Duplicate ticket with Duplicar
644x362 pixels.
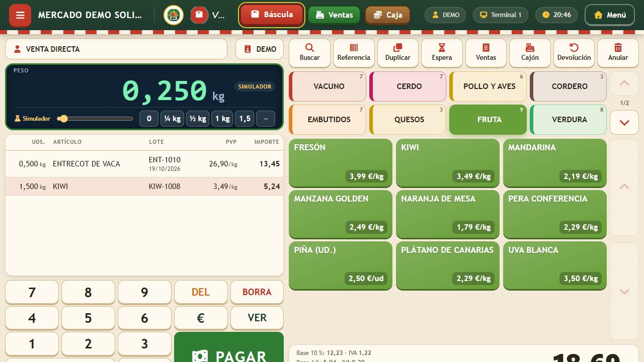coord(398,53)
